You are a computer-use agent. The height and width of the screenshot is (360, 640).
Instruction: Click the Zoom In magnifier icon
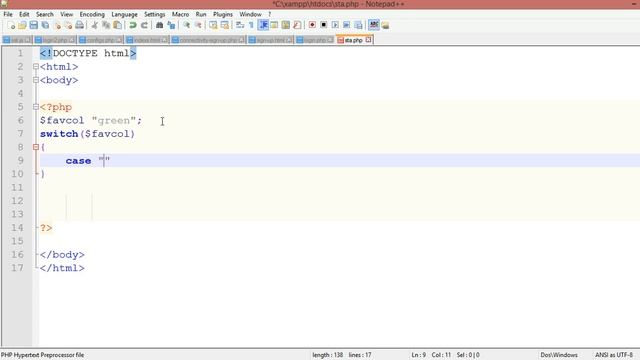click(187, 25)
